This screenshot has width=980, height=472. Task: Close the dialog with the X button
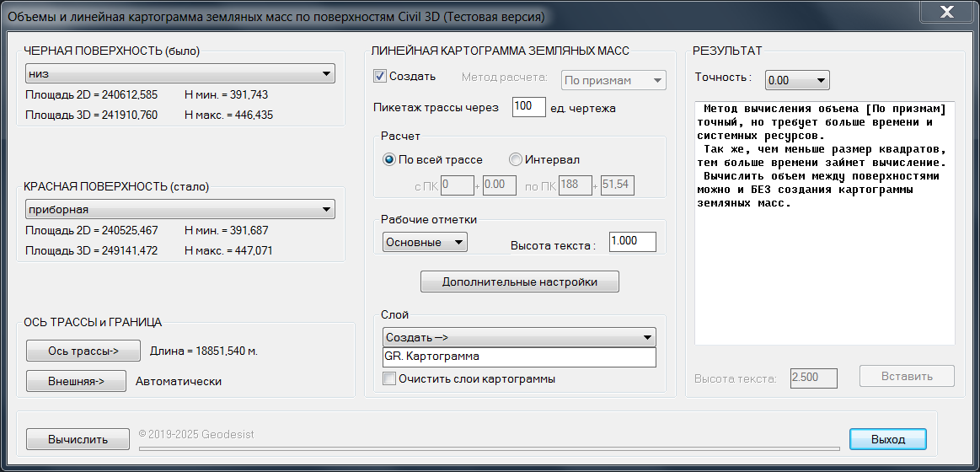click(x=946, y=14)
